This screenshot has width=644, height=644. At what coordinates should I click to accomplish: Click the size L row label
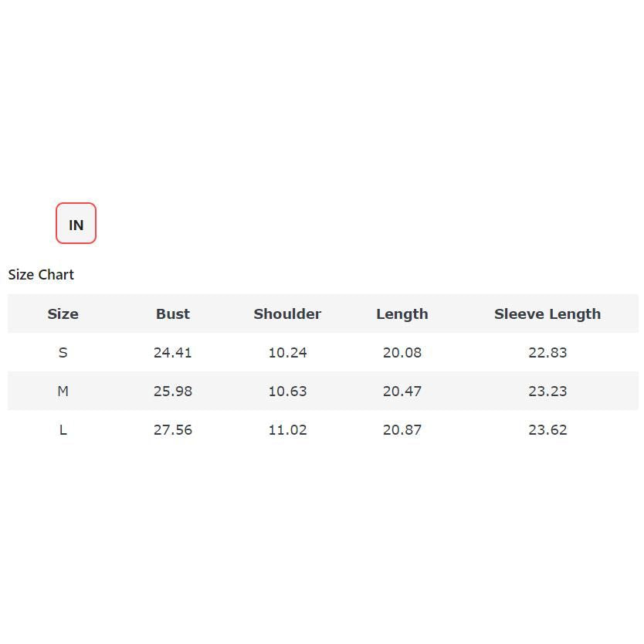pos(63,430)
